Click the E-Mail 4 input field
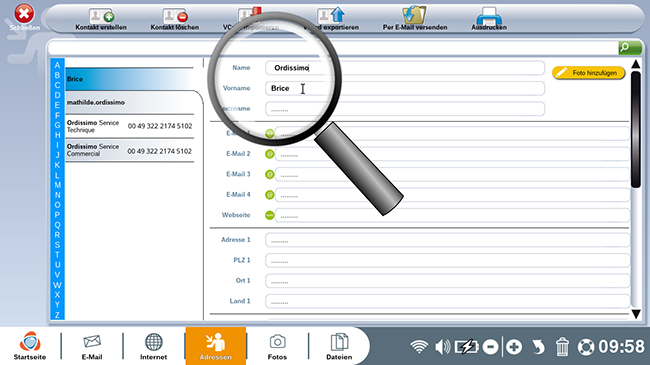Viewport: 650px width, 365px height. point(453,195)
